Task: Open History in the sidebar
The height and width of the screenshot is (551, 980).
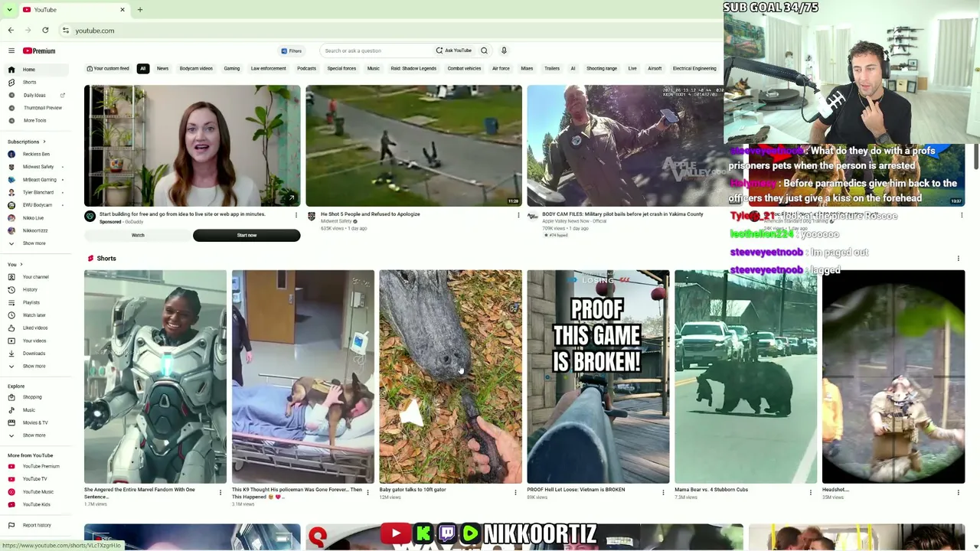Action: click(29, 289)
